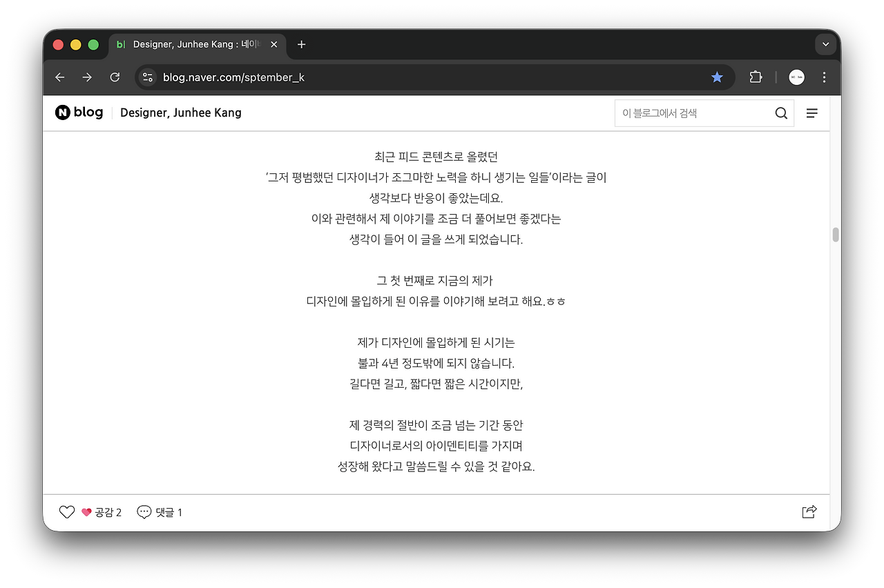Open the comment bubble icon
The width and height of the screenshot is (884, 588).
click(144, 511)
